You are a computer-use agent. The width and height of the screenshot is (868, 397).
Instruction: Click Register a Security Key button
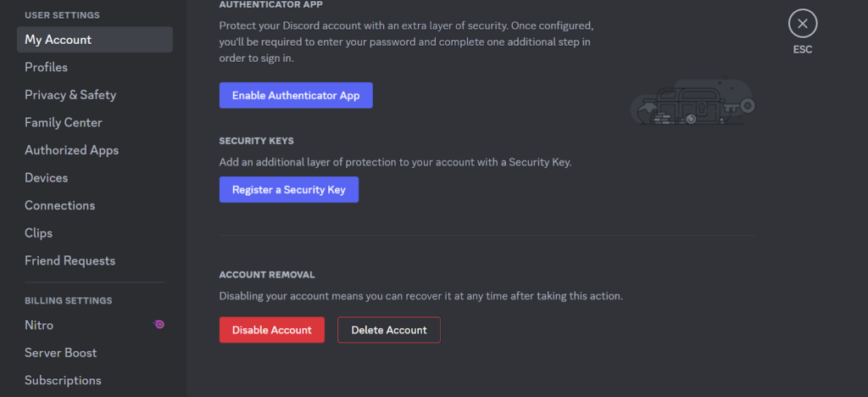pyautogui.click(x=289, y=190)
